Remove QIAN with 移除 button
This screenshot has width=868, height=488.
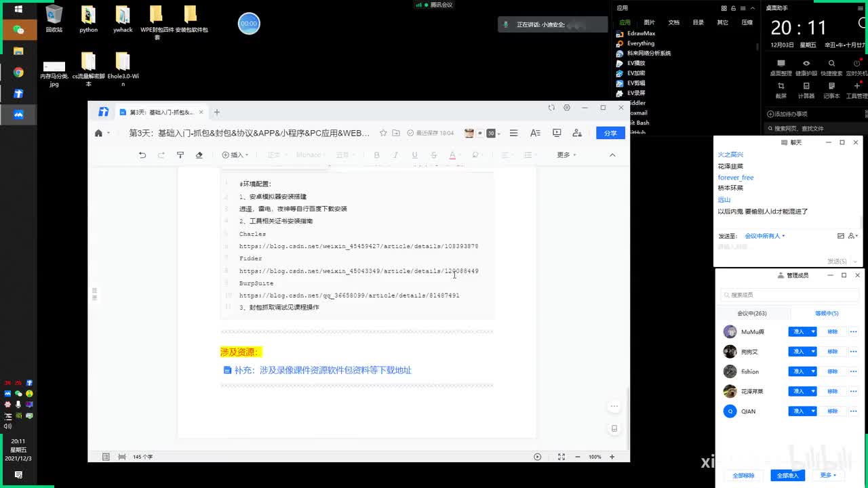coord(833,411)
